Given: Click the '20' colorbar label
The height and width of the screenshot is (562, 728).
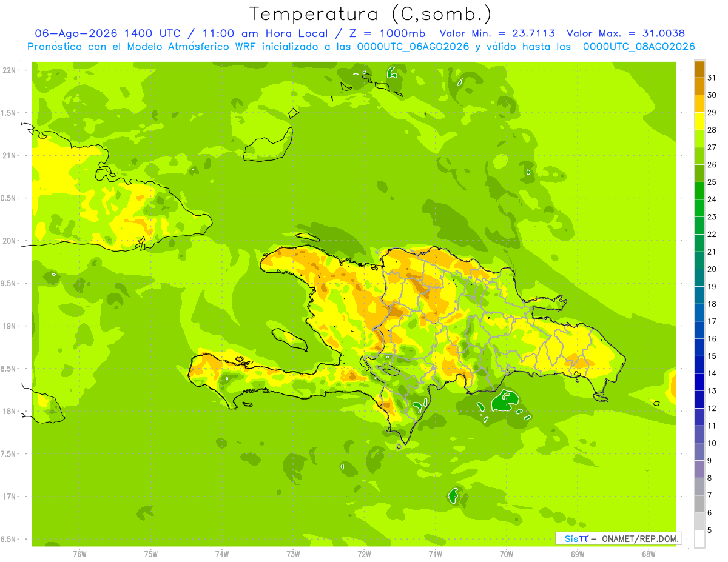Looking at the screenshot, I should coord(712,269).
